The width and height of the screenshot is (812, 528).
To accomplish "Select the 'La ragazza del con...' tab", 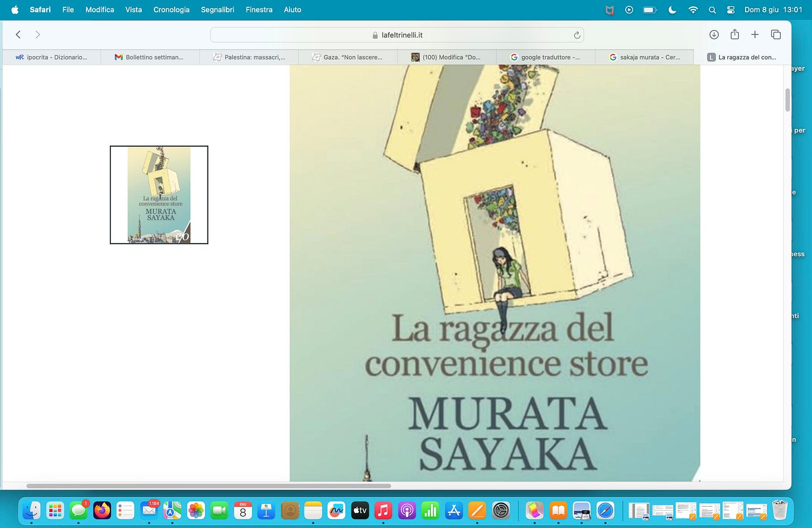I will (742, 57).
